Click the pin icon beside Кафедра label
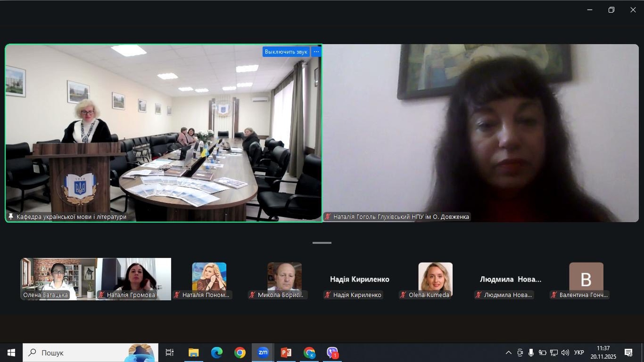The height and width of the screenshot is (362, 644). [11, 217]
